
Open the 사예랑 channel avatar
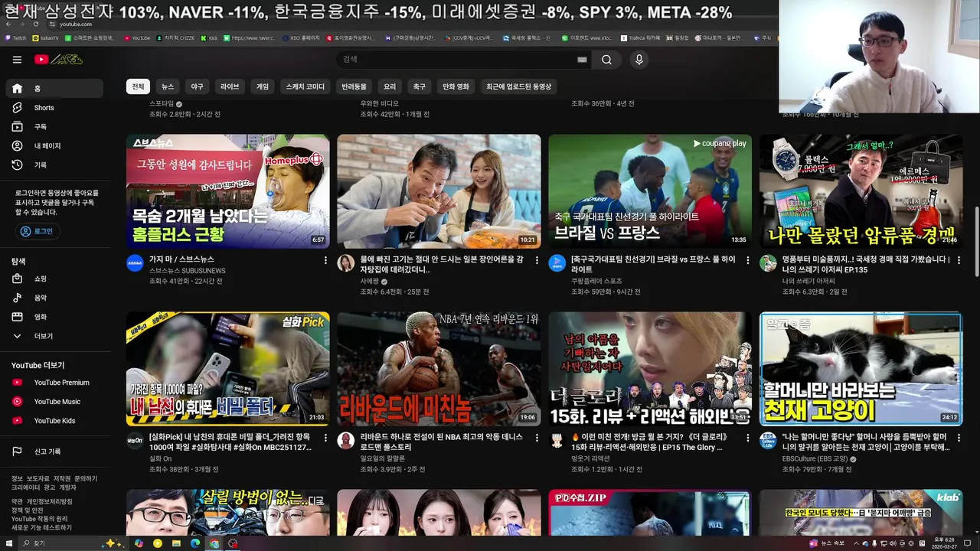345,263
